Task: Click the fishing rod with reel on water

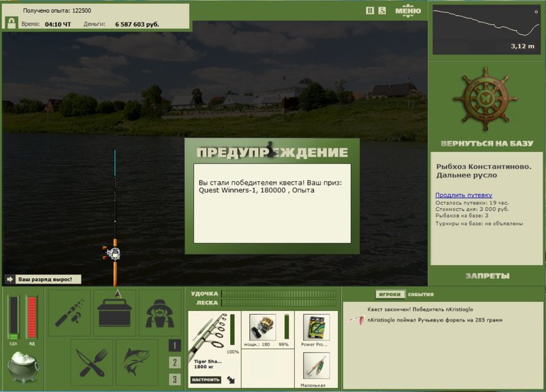Action: click(x=115, y=218)
